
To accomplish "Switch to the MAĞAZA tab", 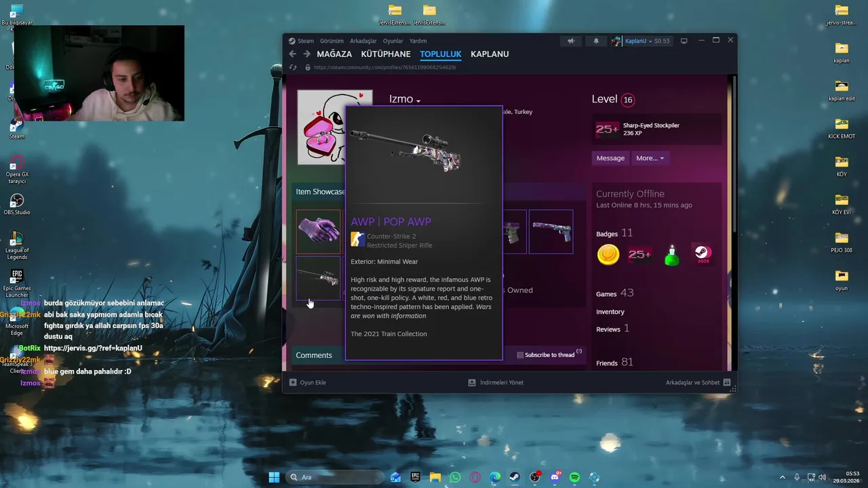I will tap(334, 54).
